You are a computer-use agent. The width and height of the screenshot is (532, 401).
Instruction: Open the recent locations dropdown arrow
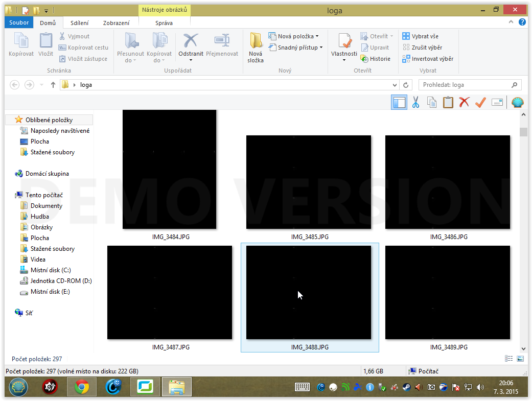(41, 85)
